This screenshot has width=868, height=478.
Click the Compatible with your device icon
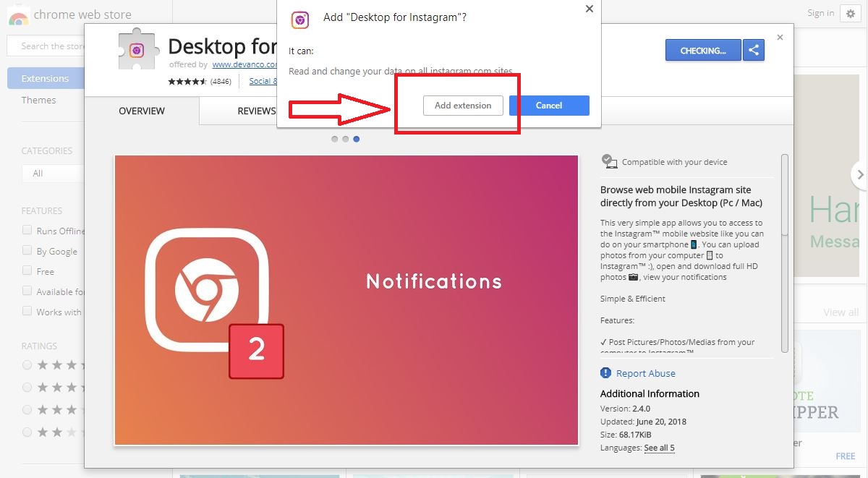point(610,162)
